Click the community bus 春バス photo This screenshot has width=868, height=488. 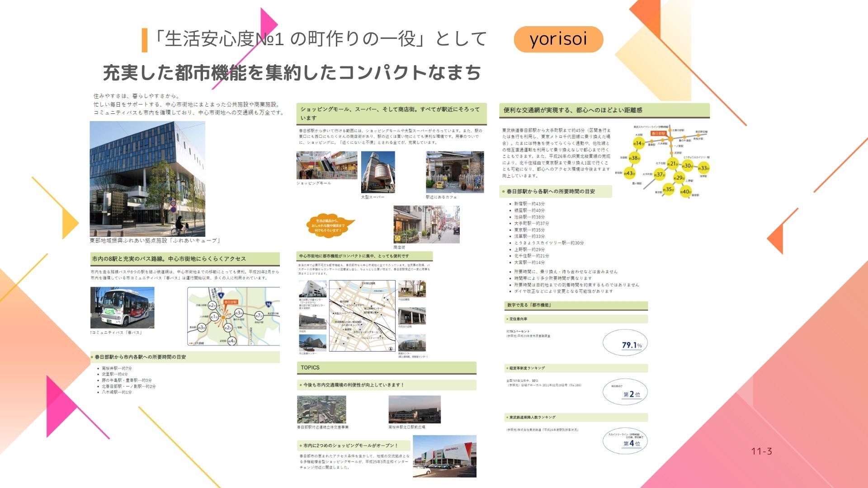122,307
